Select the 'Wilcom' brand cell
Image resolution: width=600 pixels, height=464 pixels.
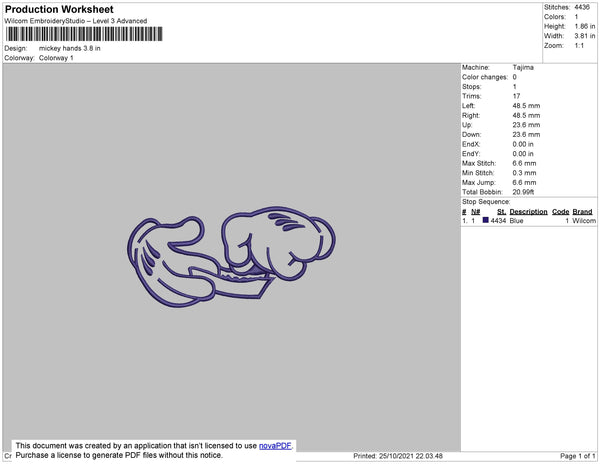coord(584,221)
